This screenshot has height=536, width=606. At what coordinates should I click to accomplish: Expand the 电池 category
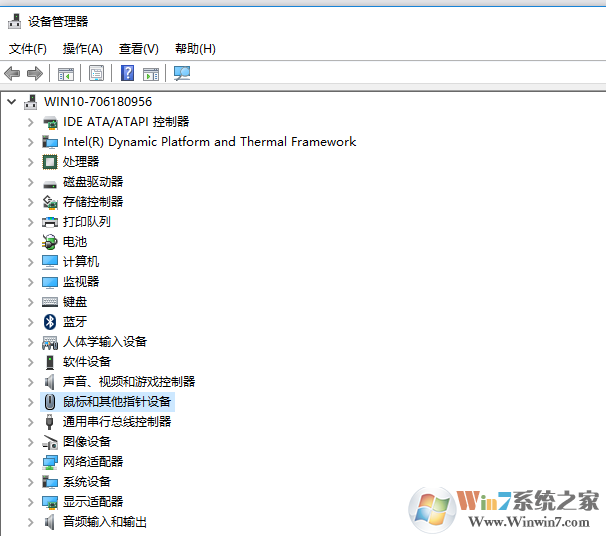[31, 242]
